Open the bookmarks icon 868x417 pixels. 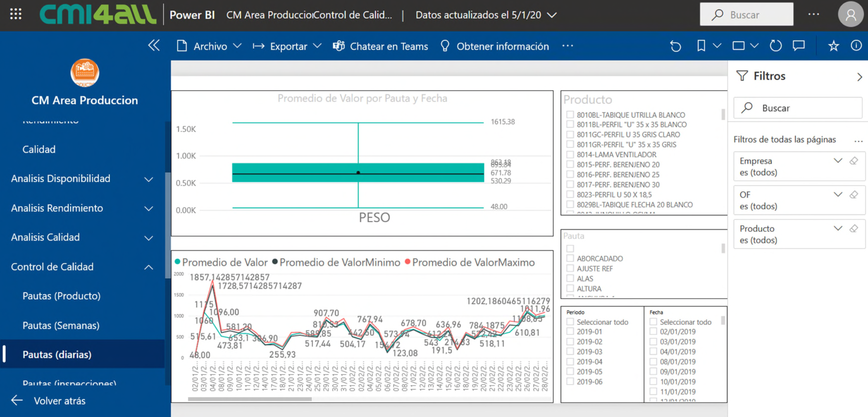tap(701, 46)
